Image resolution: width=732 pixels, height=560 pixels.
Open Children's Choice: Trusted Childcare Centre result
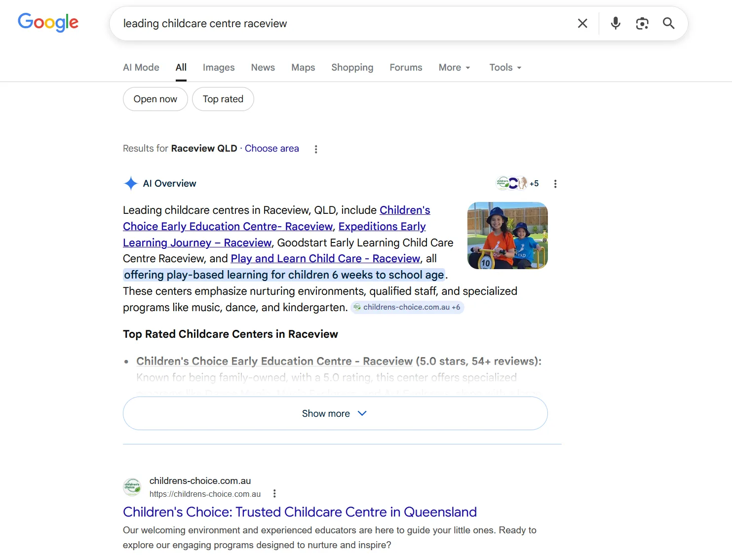pos(300,512)
